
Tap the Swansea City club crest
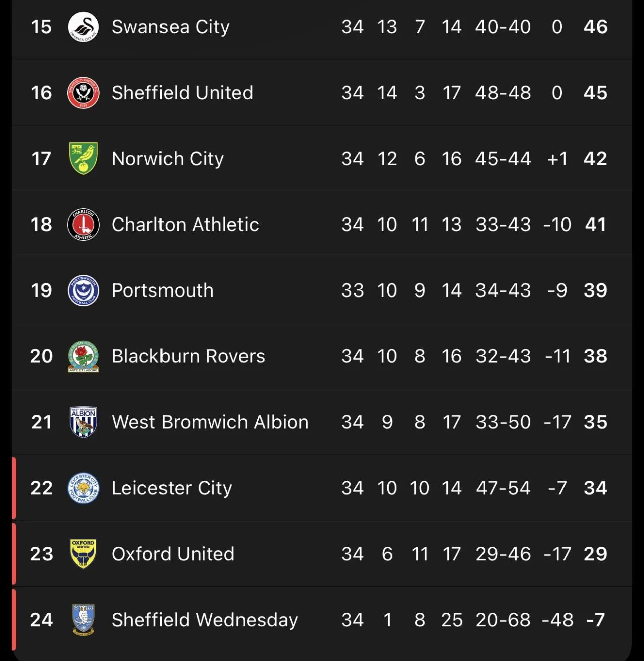[83, 27]
